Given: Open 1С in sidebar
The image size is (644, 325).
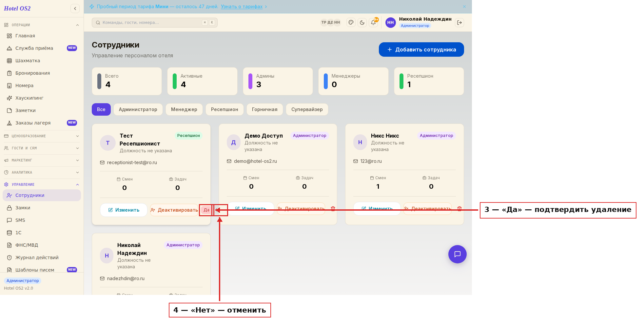Looking at the screenshot, I should 42,233.
